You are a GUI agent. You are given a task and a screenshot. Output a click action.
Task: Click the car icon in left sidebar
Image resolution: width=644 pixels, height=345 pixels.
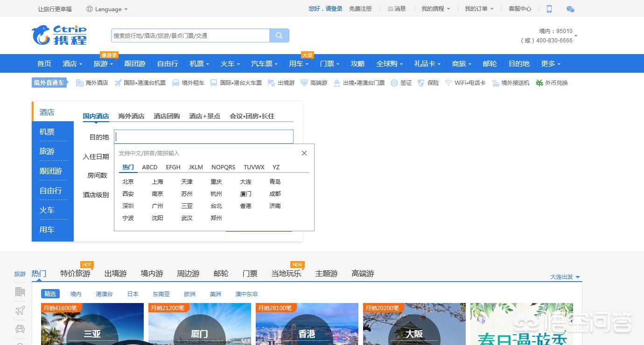click(x=20, y=329)
